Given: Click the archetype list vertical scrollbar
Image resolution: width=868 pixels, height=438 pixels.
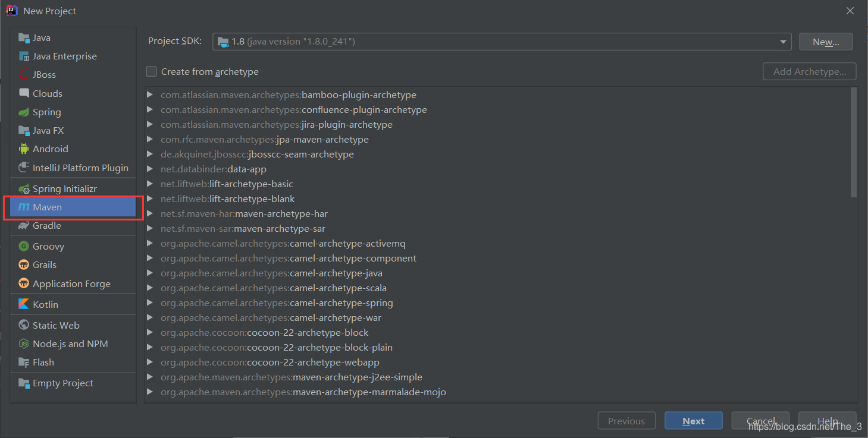Looking at the screenshot, I should (854, 142).
